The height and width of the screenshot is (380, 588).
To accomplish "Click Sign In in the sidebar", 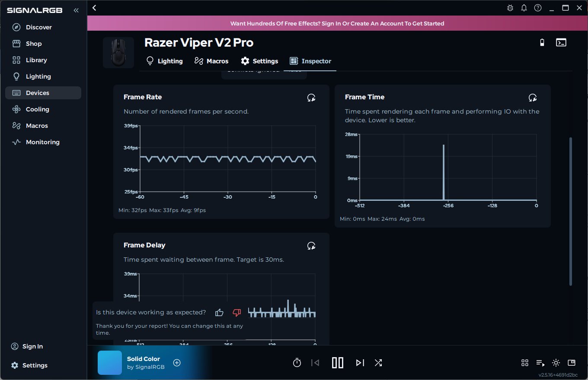I will point(27,346).
